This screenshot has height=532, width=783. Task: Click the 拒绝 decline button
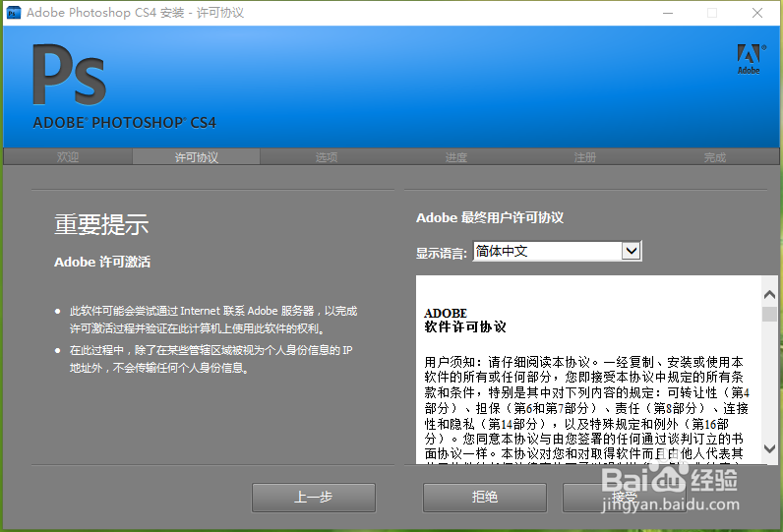click(485, 497)
